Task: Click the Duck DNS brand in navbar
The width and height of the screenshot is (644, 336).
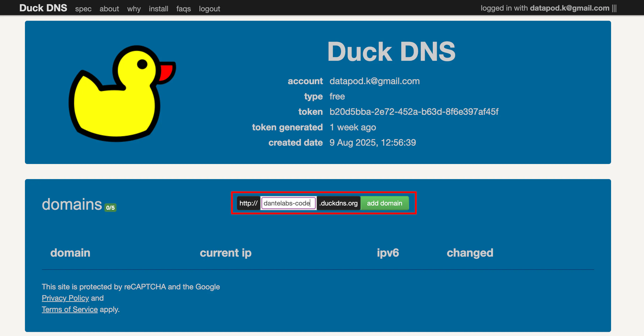Action: (43, 8)
